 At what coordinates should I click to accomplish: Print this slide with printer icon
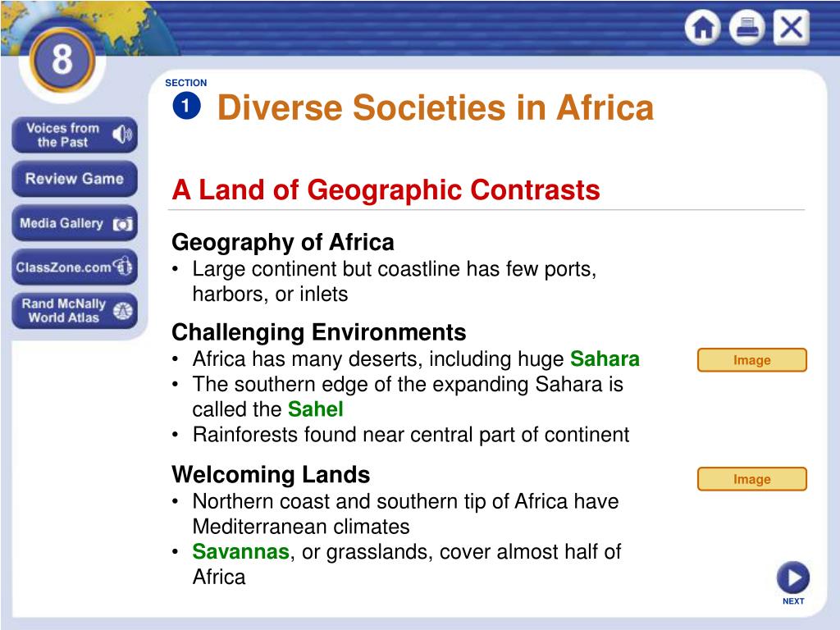(746, 27)
